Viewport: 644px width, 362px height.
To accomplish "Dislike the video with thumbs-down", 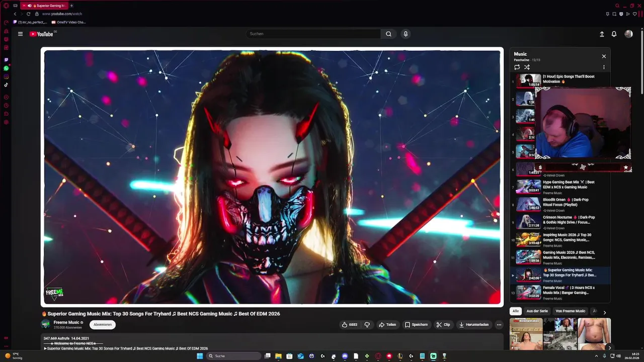I will [367, 325].
